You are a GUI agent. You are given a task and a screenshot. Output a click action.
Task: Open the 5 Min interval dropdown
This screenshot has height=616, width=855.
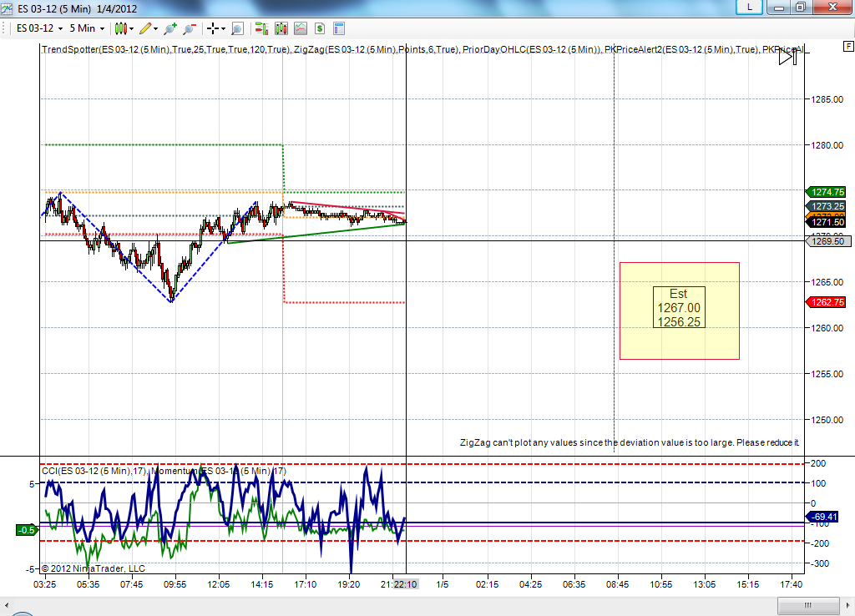(x=87, y=28)
